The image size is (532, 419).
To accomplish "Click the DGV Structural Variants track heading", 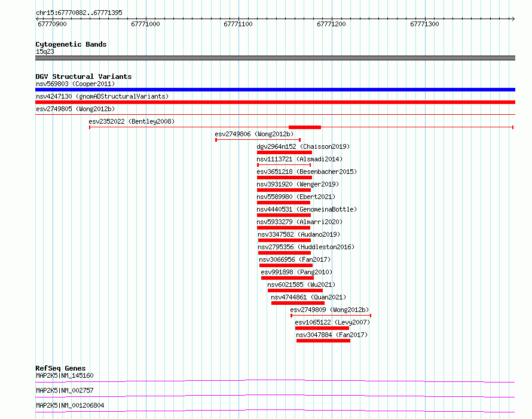I will pos(84,77).
